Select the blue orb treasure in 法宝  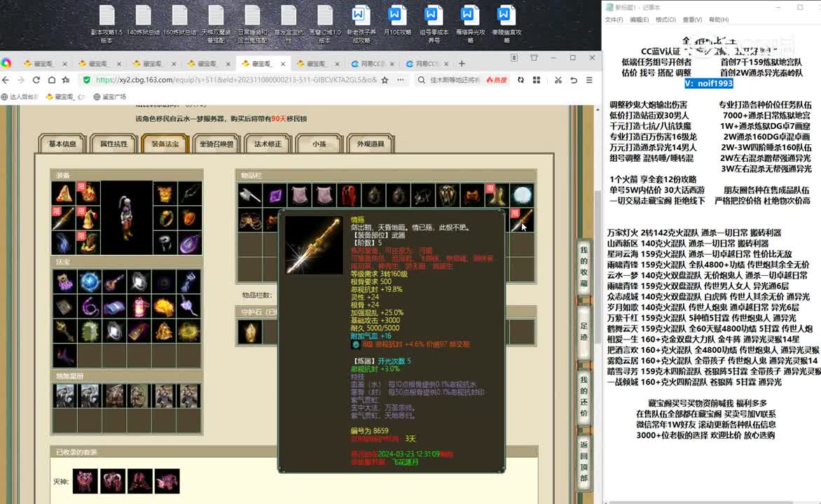90,281
